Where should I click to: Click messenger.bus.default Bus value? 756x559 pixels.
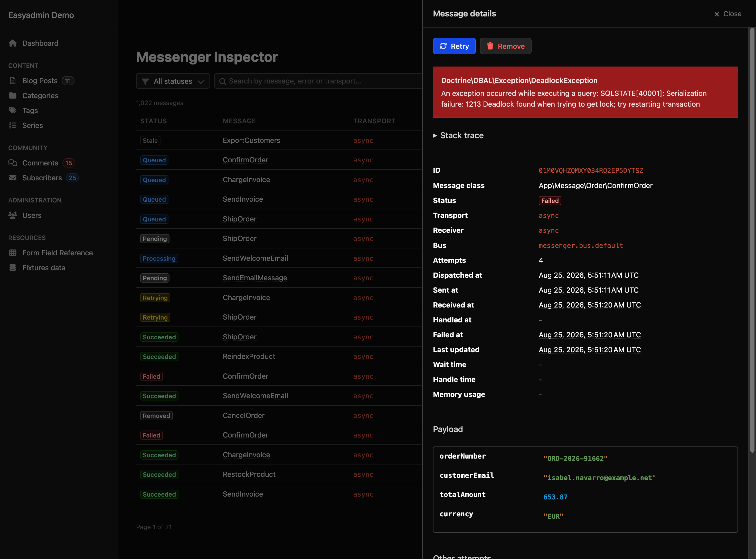[580, 245]
